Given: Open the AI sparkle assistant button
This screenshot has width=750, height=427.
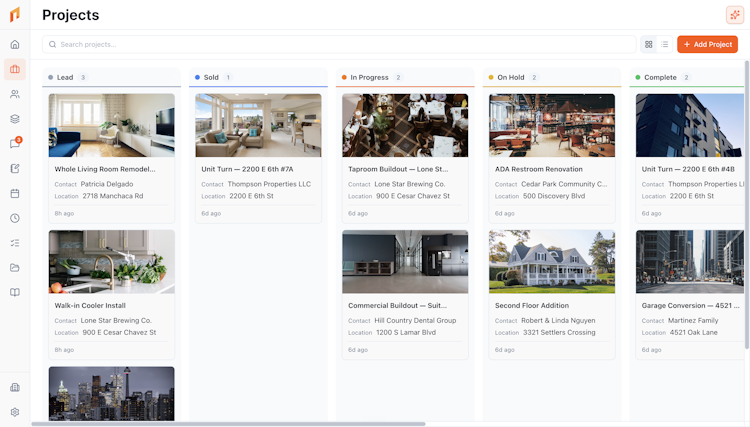Looking at the screenshot, I should 735,15.
